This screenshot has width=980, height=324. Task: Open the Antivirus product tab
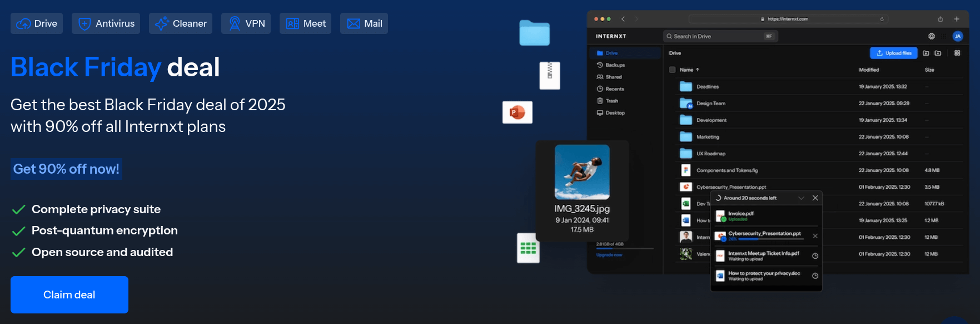coord(106,23)
